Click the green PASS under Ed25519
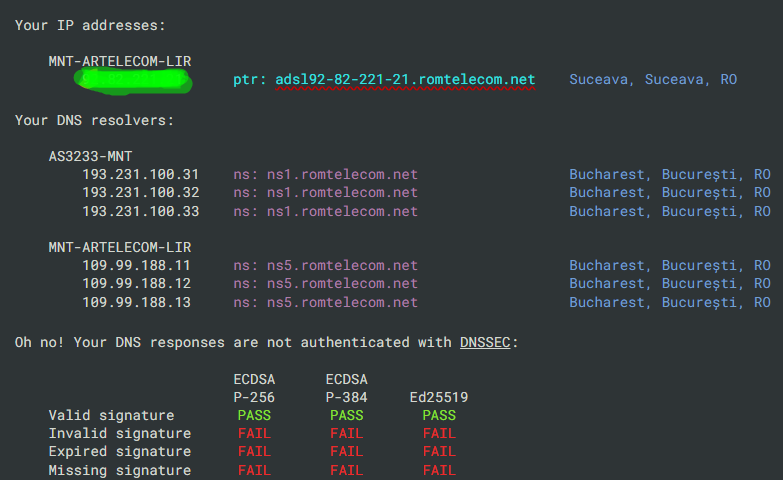 (439, 415)
